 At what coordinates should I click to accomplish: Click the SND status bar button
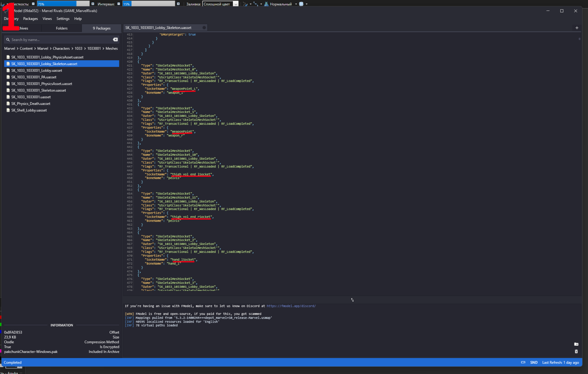(534, 363)
